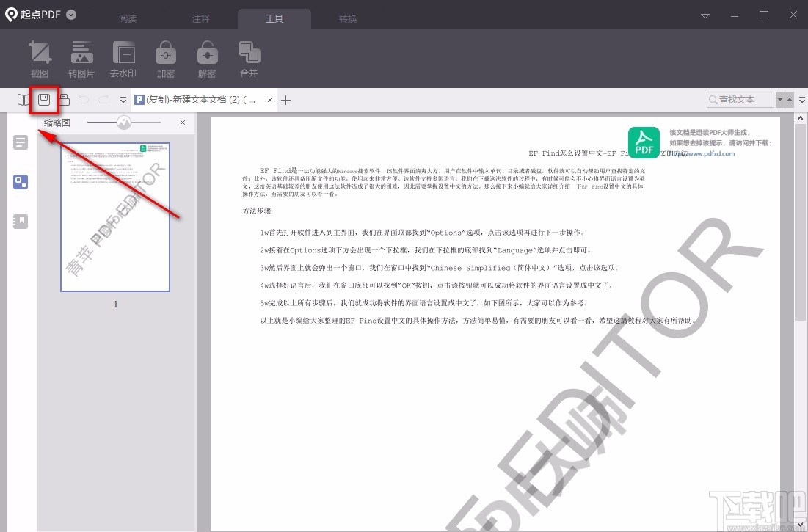Click the undo arrow
Image resolution: width=808 pixels, height=532 pixels.
point(84,99)
